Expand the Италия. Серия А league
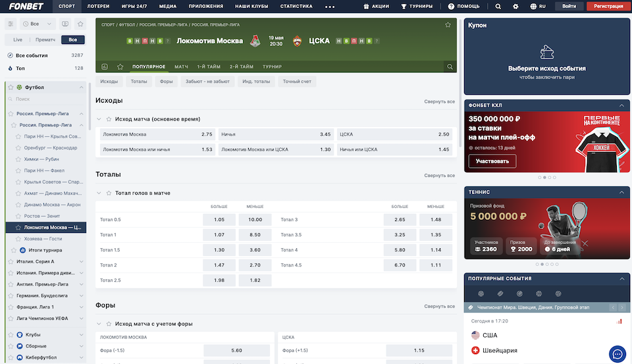The height and width of the screenshot is (364, 632). (82, 261)
